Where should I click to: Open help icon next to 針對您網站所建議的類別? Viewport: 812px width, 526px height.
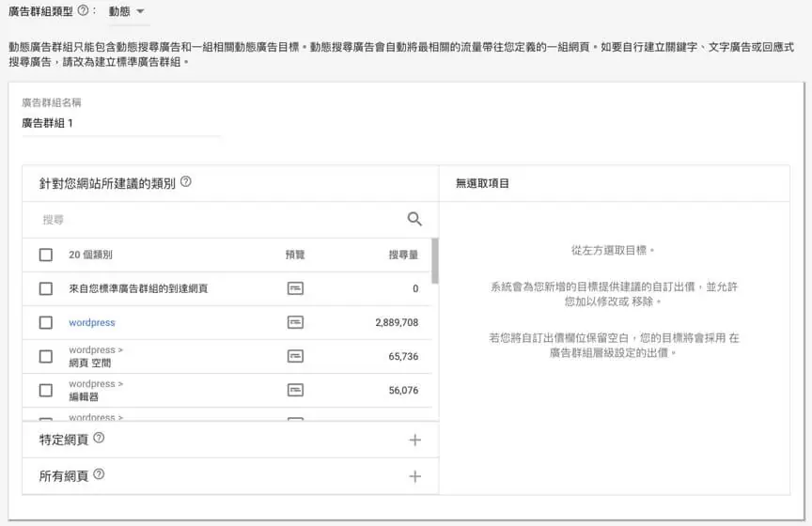point(186,181)
